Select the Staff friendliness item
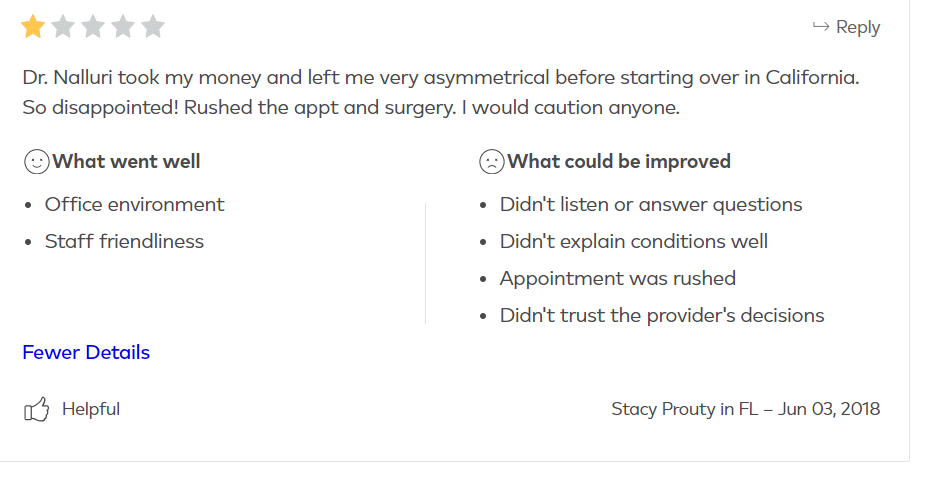 click(x=124, y=241)
